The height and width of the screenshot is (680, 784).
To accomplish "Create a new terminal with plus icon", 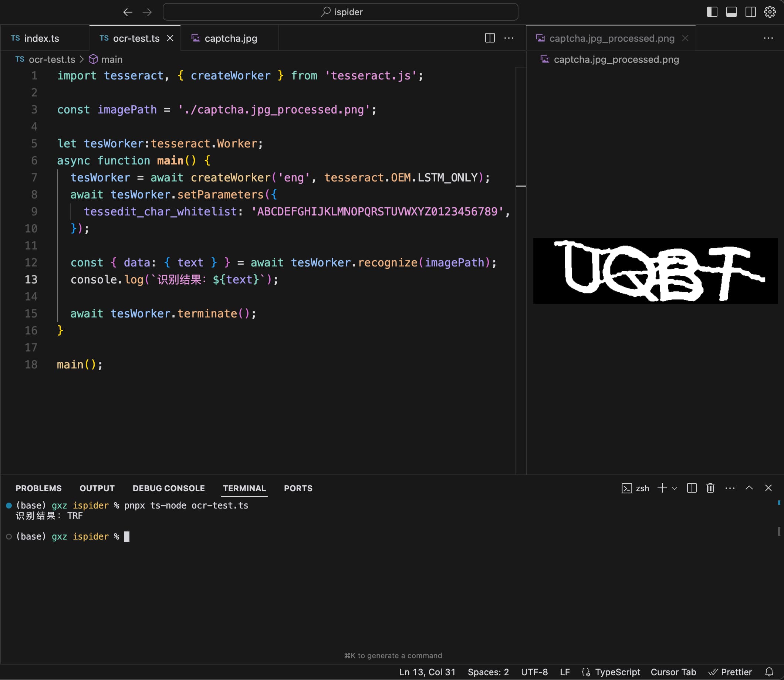I will pyautogui.click(x=662, y=488).
